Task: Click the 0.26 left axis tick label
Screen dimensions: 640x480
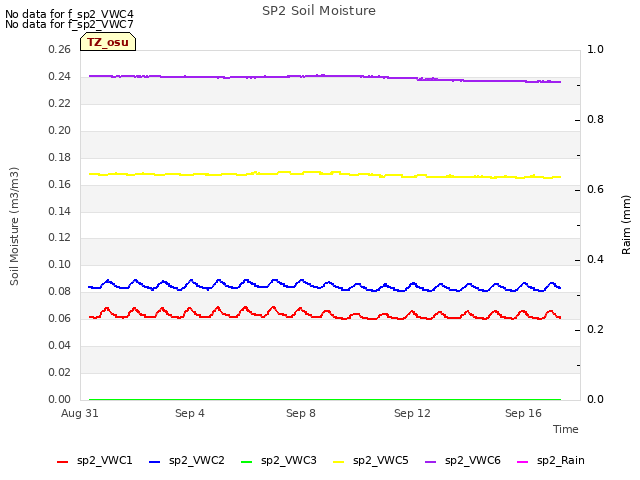Action: pos(60,49)
